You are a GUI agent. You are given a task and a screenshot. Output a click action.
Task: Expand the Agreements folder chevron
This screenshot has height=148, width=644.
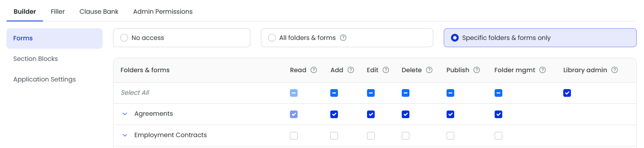125,114
